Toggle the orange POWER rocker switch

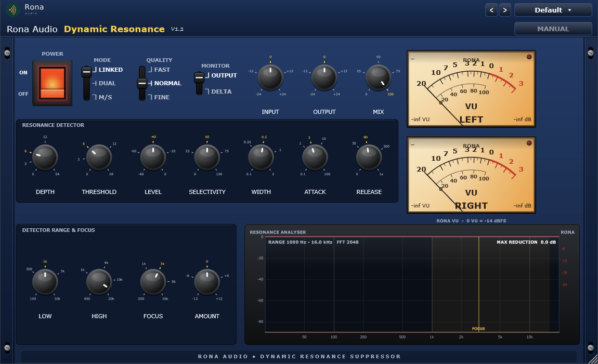tap(52, 83)
